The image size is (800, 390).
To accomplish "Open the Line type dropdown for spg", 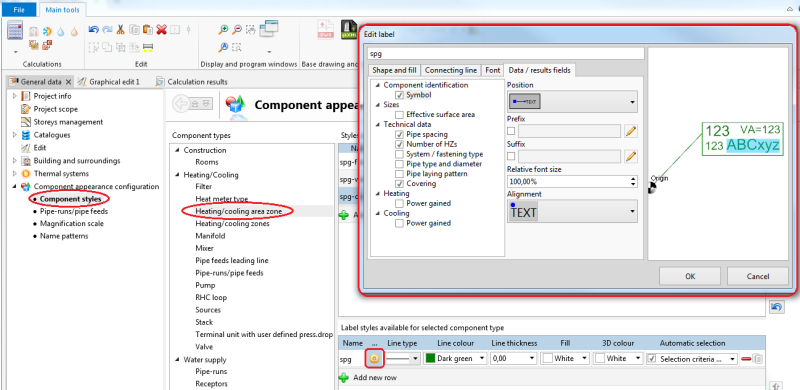I will point(402,359).
